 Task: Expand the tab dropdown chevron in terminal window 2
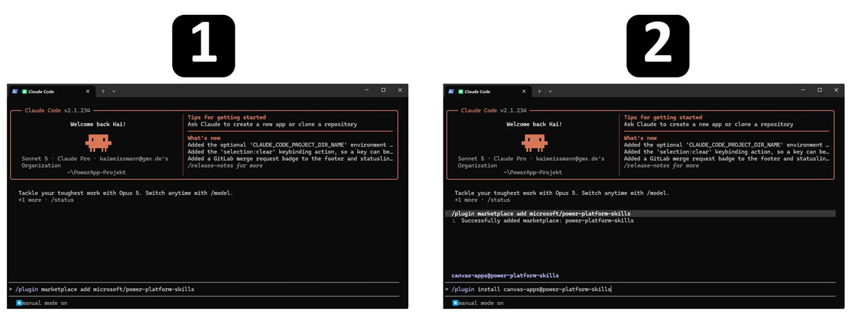(x=550, y=91)
